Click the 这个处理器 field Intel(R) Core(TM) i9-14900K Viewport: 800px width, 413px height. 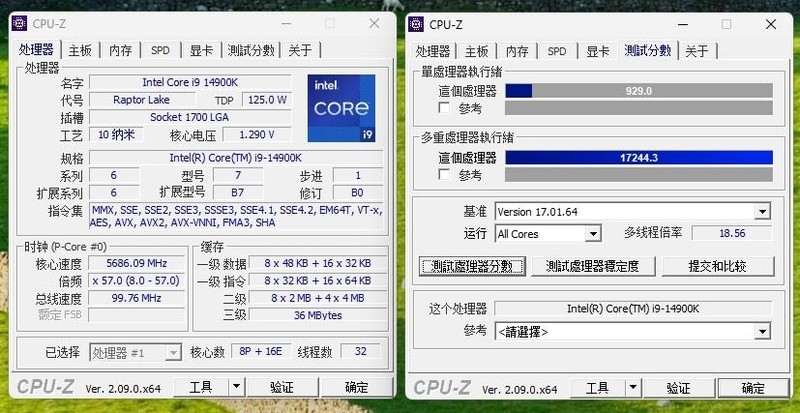[633, 309]
